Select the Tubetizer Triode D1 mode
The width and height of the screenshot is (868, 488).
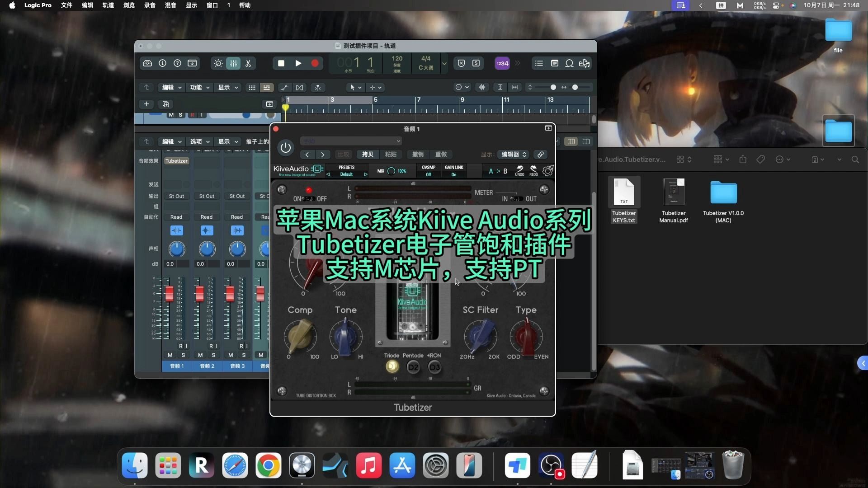pos(392,366)
